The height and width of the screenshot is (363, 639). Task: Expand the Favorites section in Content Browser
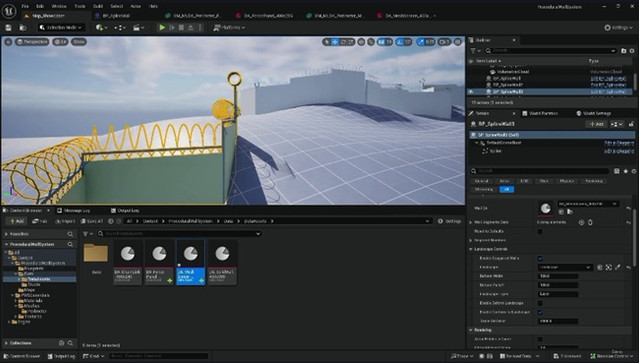6,234
